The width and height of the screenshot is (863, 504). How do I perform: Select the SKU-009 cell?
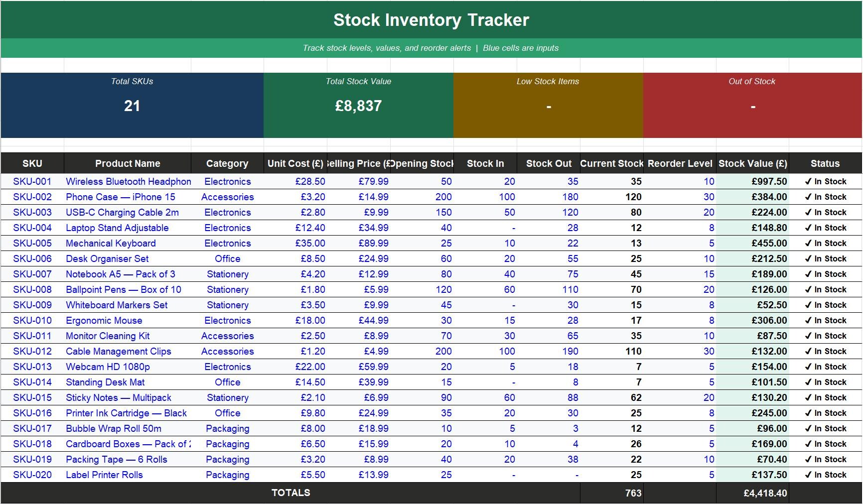32,305
